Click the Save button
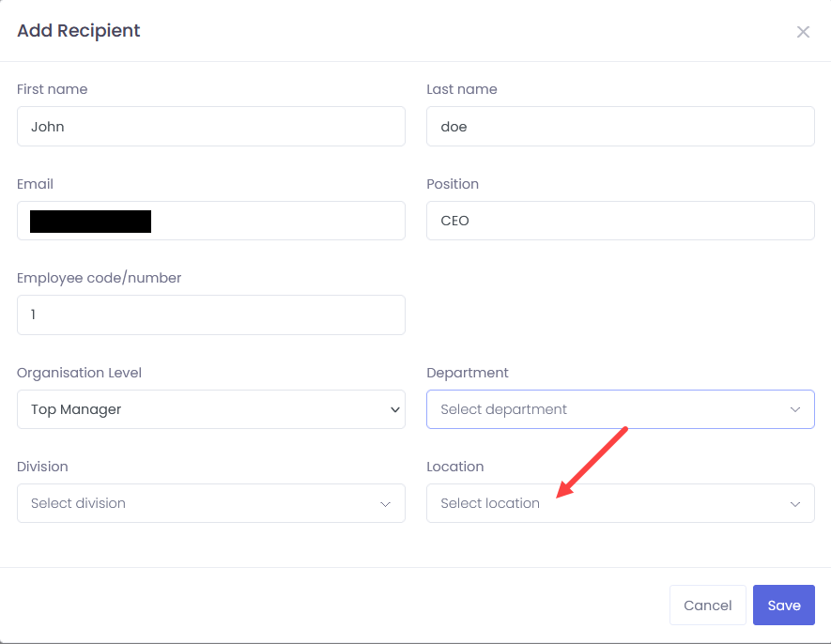This screenshot has width=831, height=644. pyautogui.click(x=784, y=605)
